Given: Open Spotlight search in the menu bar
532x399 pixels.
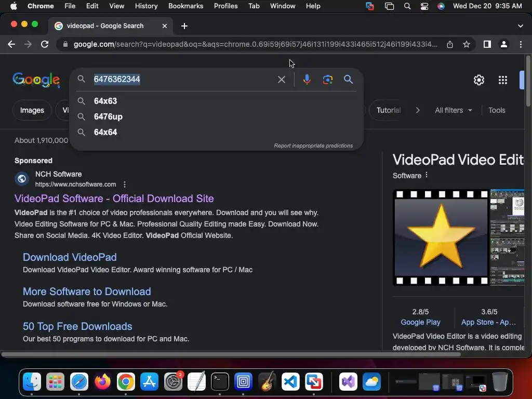Looking at the screenshot, I should pyautogui.click(x=407, y=6).
